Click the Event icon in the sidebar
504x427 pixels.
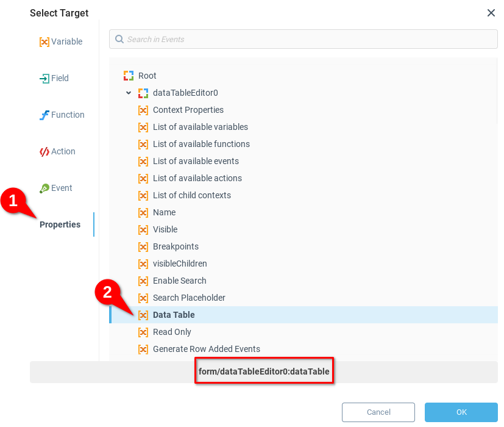(44, 188)
